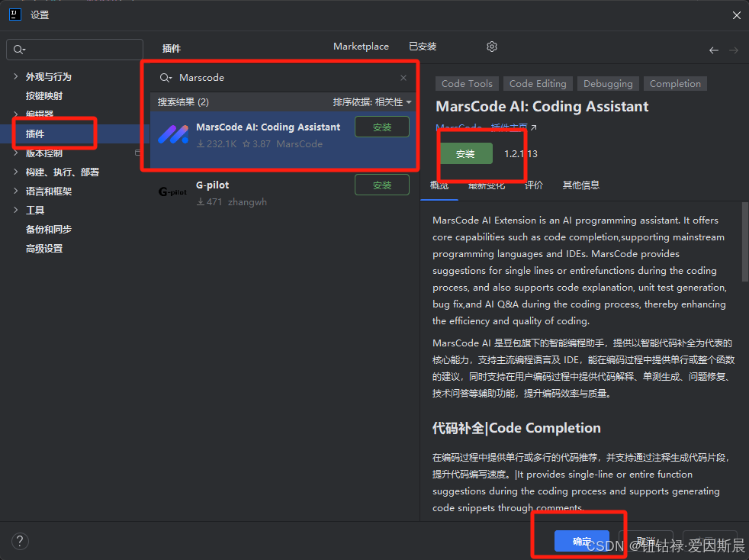Expand the 构建、执行、部署 section
Screen dimensions: 749x560
(16, 172)
